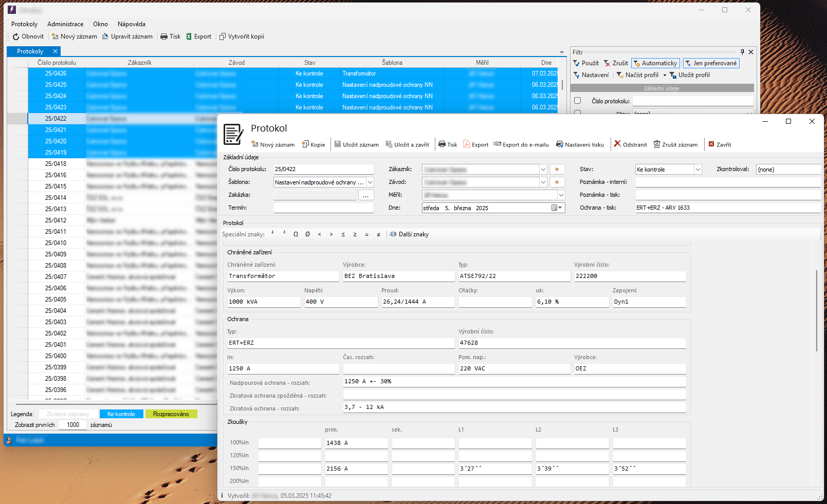Image resolution: width=827 pixels, height=504 pixels.
Task: Open the Nápověda menu
Action: 131,24
